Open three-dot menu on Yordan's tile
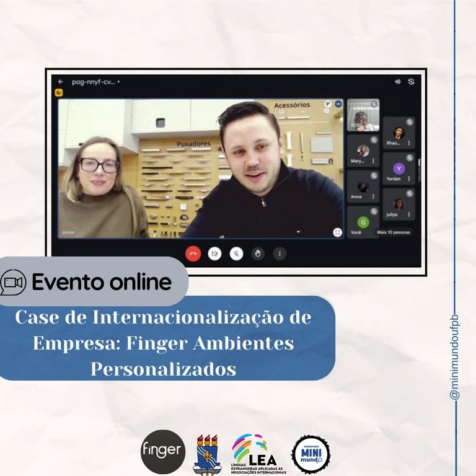Screen dimensions: 476x476 (x=409, y=178)
